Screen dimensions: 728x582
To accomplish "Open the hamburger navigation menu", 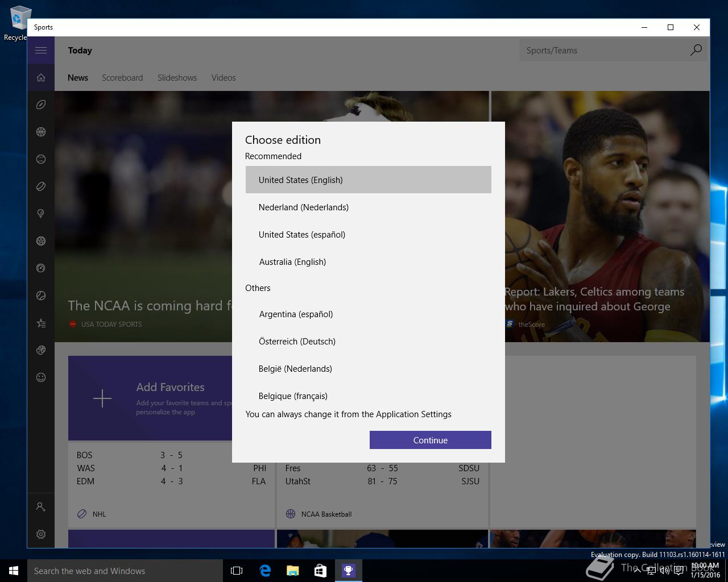I will click(41, 50).
